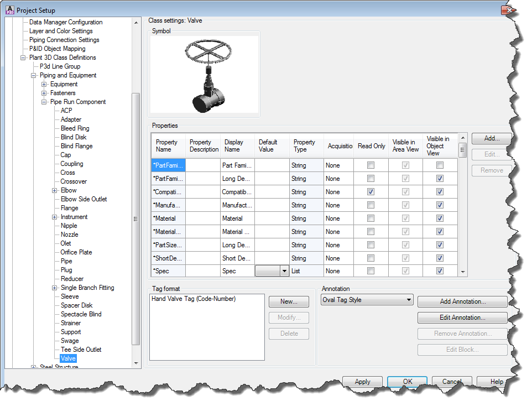
Task: Toggle Object View checkbox for PartSize row
Action: tap(440, 245)
